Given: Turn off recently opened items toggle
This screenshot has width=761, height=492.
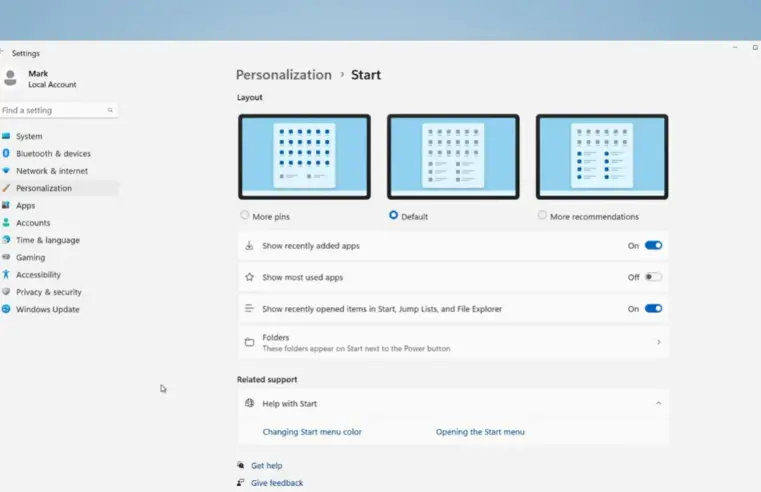Looking at the screenshot, I should 653,309.
